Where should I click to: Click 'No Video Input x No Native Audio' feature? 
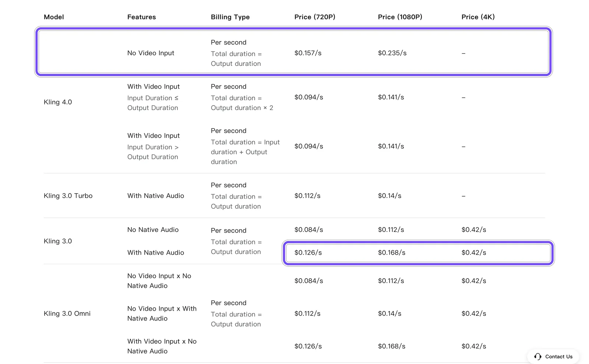[159, 281]
